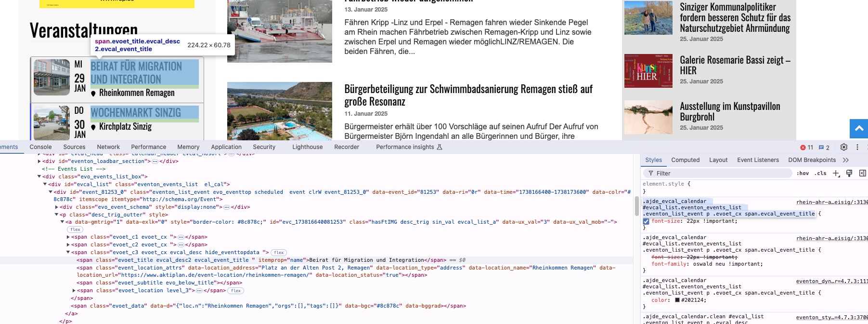
Task: Click the flex badge on evoet_c3 span
Action: pyautogui.click(x=279, y=253)
